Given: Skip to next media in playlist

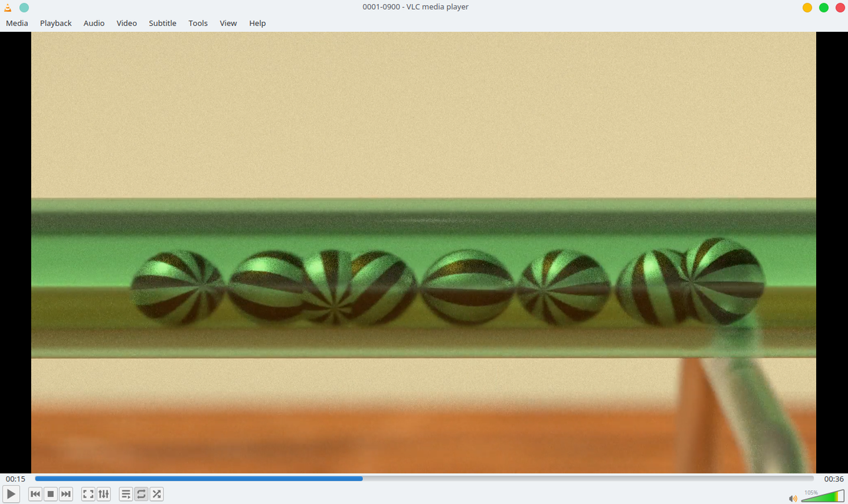Looking at the screenshot, I should click(x=66, y=494).
